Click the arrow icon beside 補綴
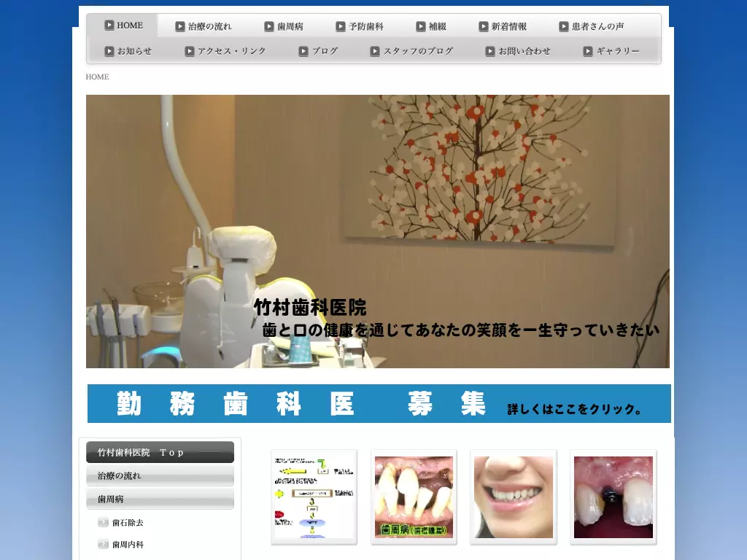The width and height of the screenshot is (747, 560). tap(421, 27)
